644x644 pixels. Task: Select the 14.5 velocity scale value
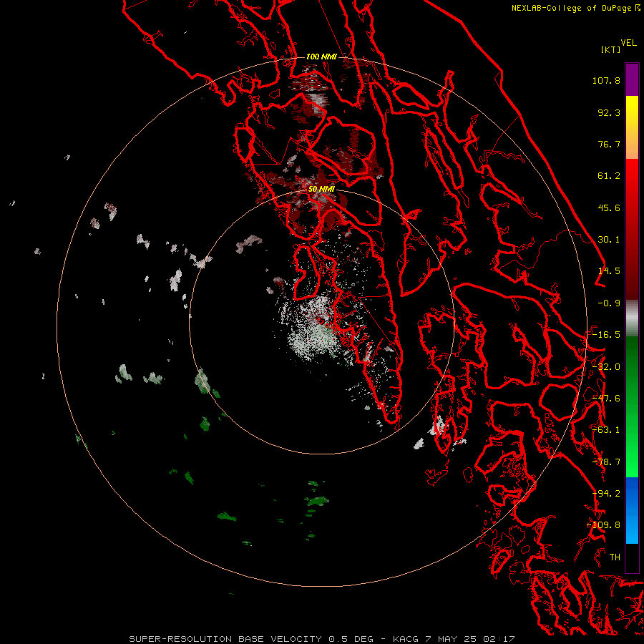[609, 271]
